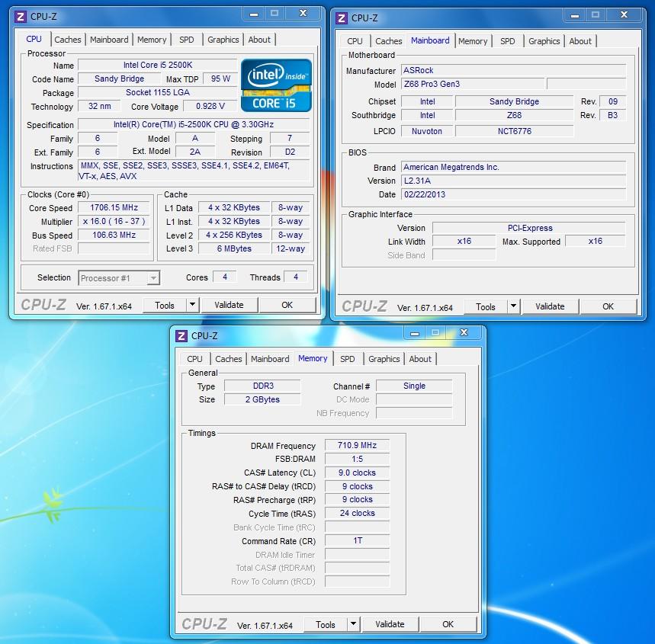Click the channel value 'Single'
655x644 pixels.
[414, 386]
